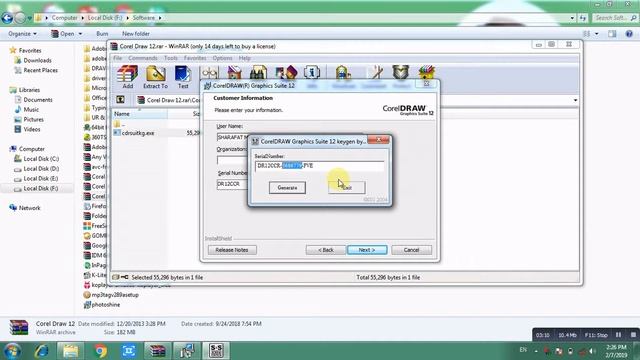Open the Tools menu in WinRAR

[171, 58]
